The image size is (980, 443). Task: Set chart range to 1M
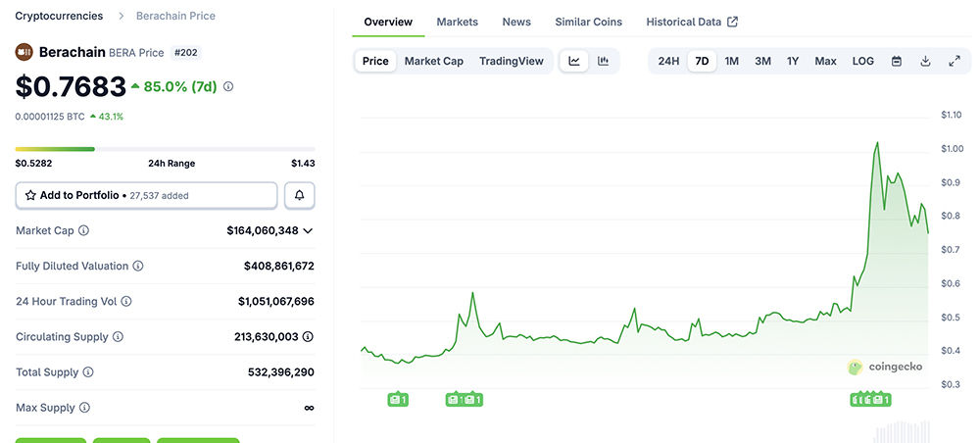tap(731, 61)
